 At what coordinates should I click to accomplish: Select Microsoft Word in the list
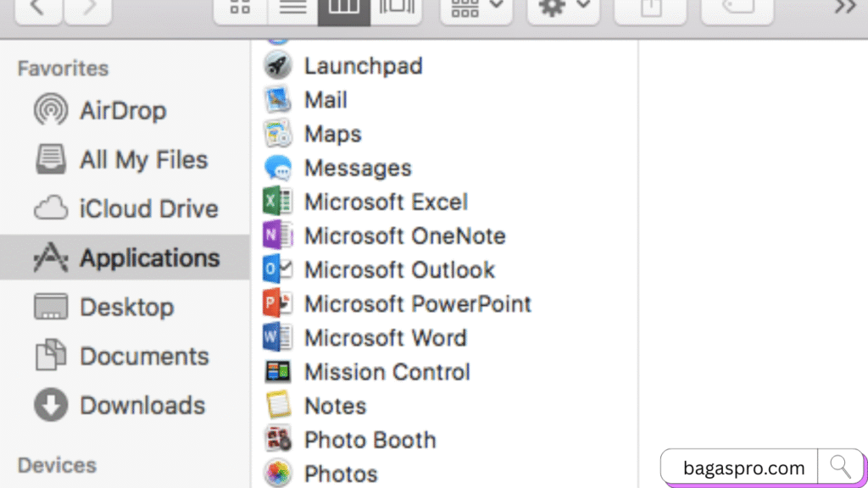[385, 338]
